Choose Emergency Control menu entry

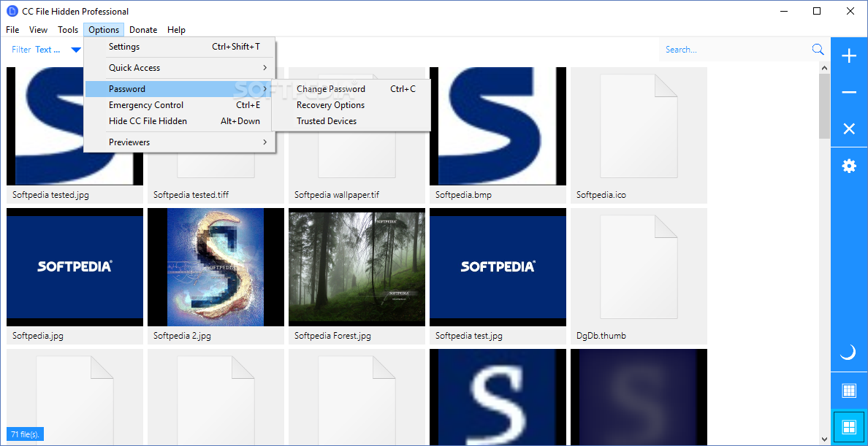pos(180,105)
